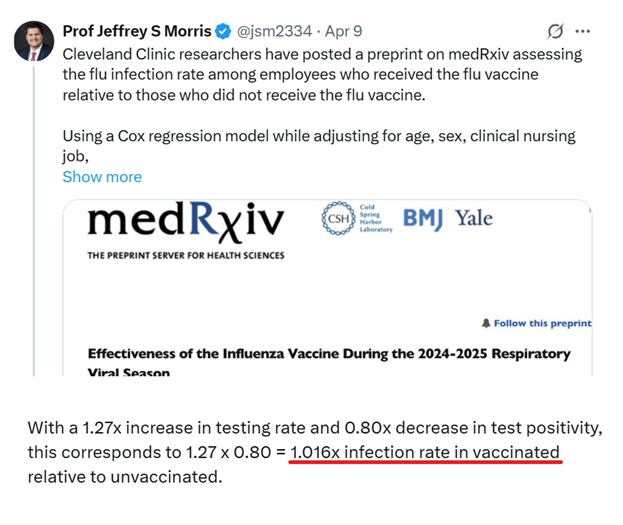The height and width of the screenshot is (525, 623).
Task: Open Prof Jeffrey S Morris profile avatar
Action: click(x=34, y=41)
